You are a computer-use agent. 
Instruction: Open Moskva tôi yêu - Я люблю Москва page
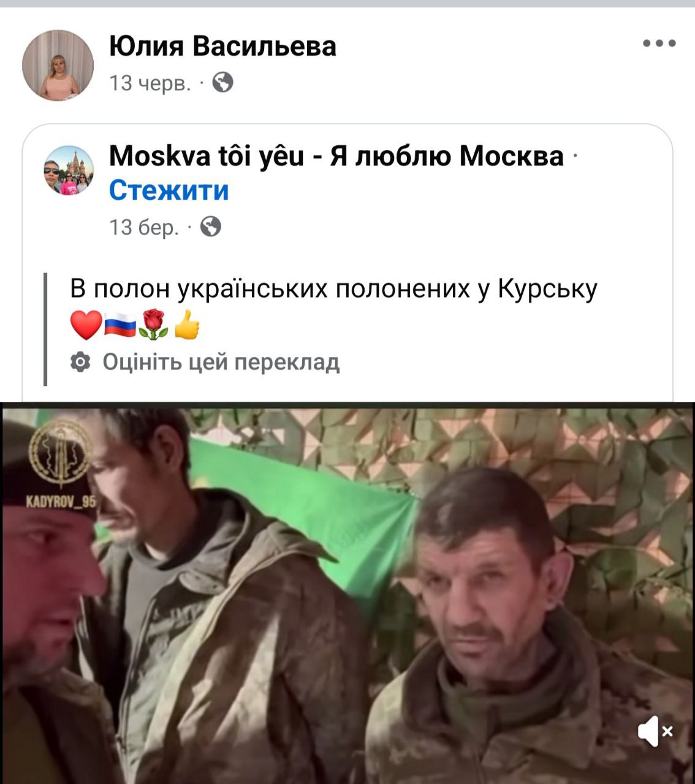[336, 156]
